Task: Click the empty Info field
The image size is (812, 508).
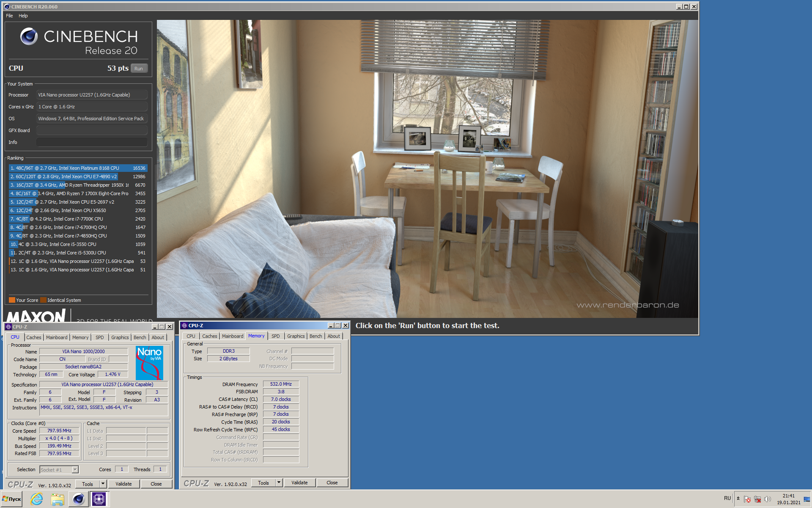Action: click(x=92, y=142)
